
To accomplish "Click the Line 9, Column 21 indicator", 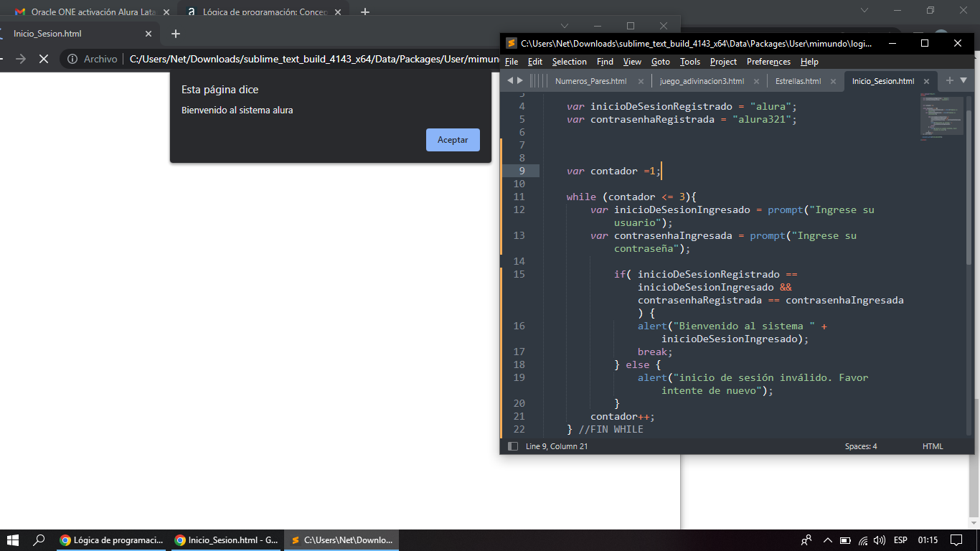I will click(x=557, y=446).
